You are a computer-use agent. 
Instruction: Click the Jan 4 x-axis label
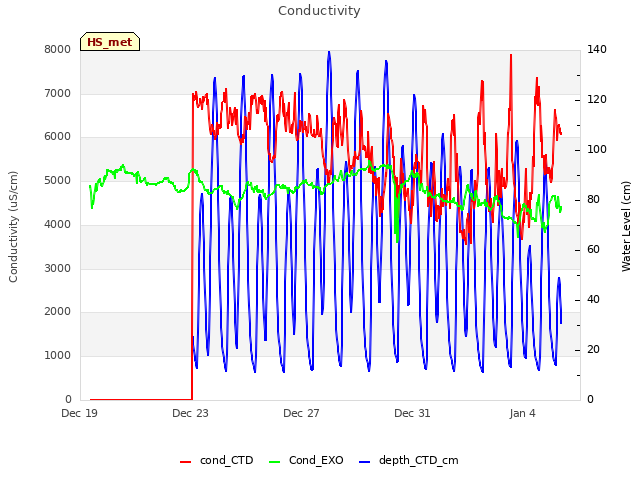click(x=522, y=413)
